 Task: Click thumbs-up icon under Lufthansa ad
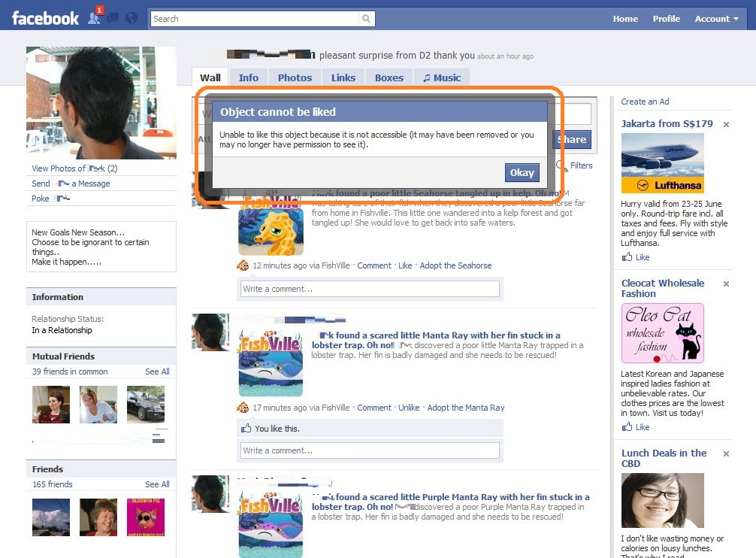[627, 256]
